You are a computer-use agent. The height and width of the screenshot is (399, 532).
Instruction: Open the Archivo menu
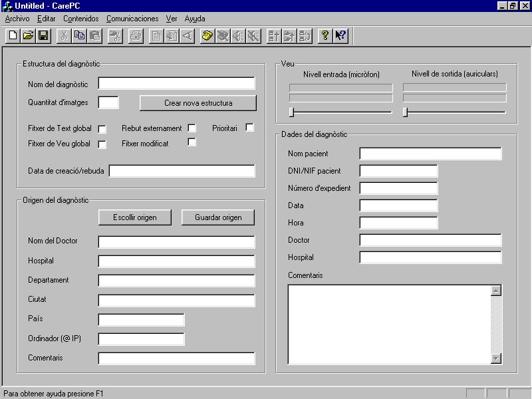point(17,19)
